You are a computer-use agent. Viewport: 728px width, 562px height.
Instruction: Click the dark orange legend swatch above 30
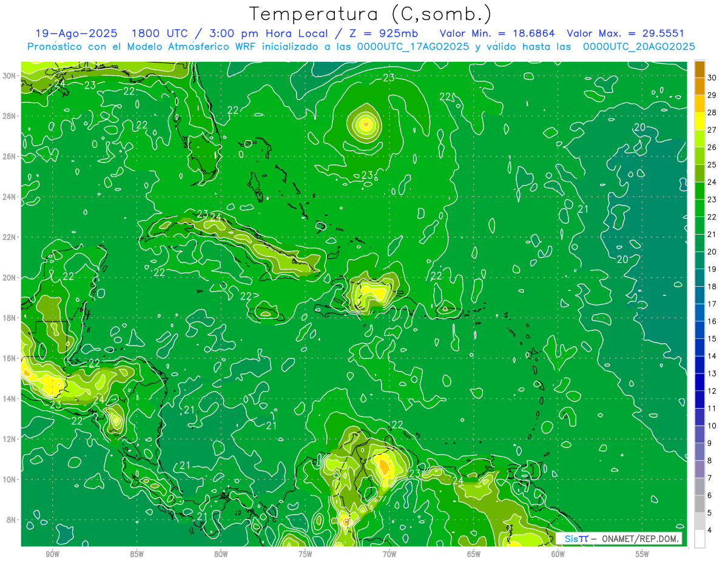(x=700, y=69)
